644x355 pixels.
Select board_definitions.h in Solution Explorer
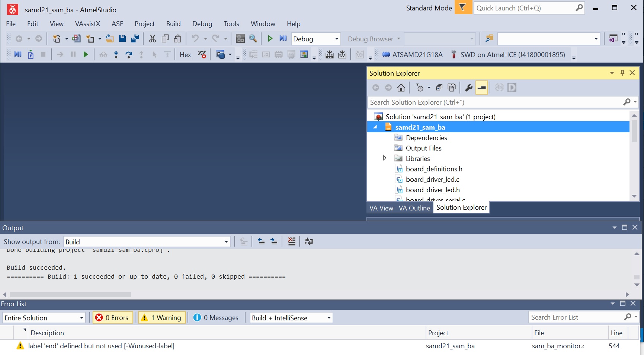click(434, 169)
